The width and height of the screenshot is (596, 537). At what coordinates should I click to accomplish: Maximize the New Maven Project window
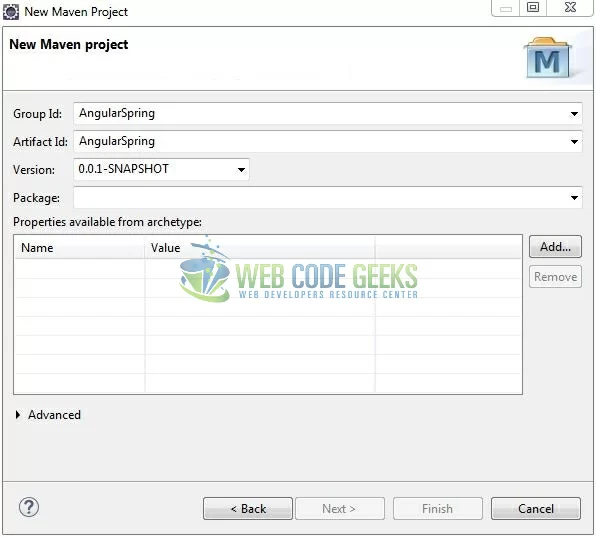(533, 8)
